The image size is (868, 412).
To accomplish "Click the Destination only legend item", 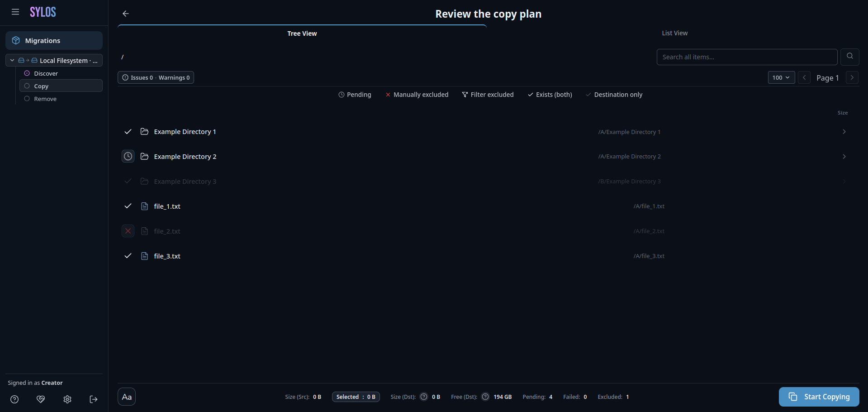I will (614, 95).
